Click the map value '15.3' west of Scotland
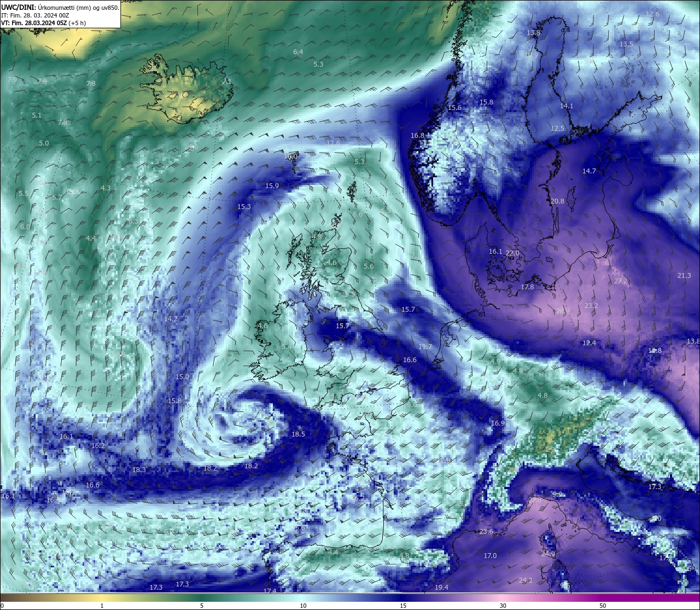The image size is (700, 610). (244, 207)
